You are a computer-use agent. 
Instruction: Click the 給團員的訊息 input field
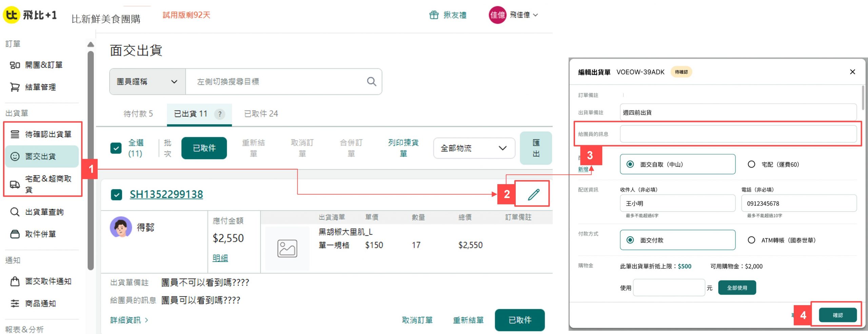738,134
